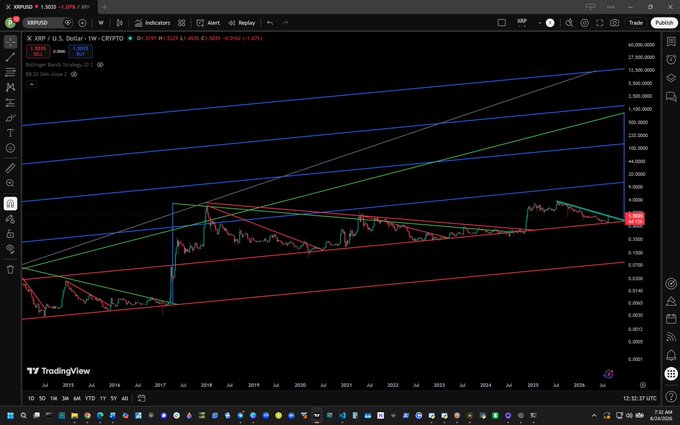Start bar Replay mode
This screenshot has width=680, height=425.
(242, 23)
